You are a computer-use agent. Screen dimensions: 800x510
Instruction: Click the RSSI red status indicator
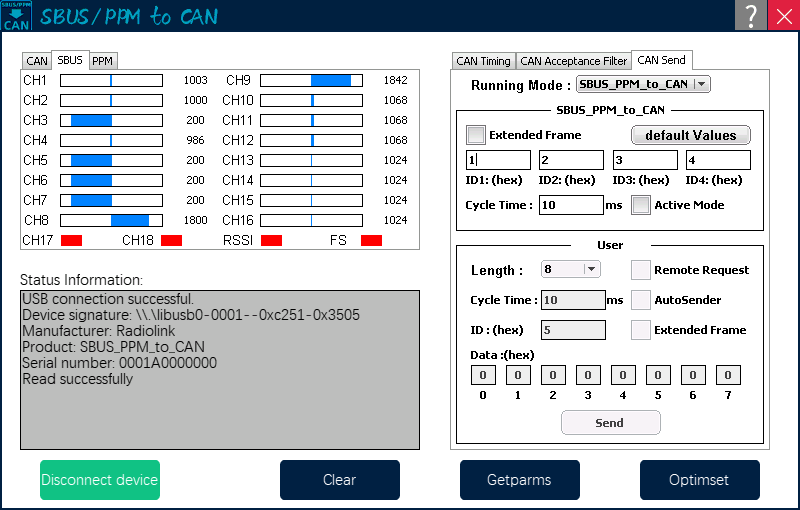pos(271,240)
